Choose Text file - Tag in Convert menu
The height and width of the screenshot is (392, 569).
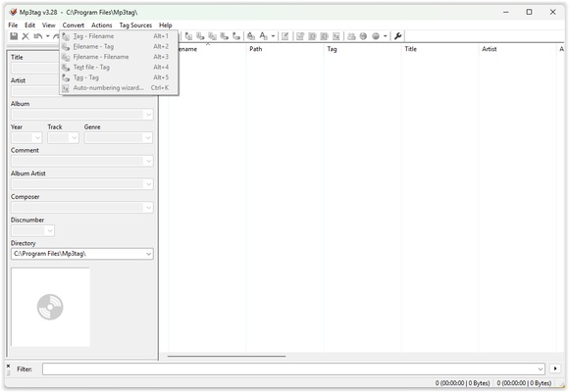tap(119, 67)
